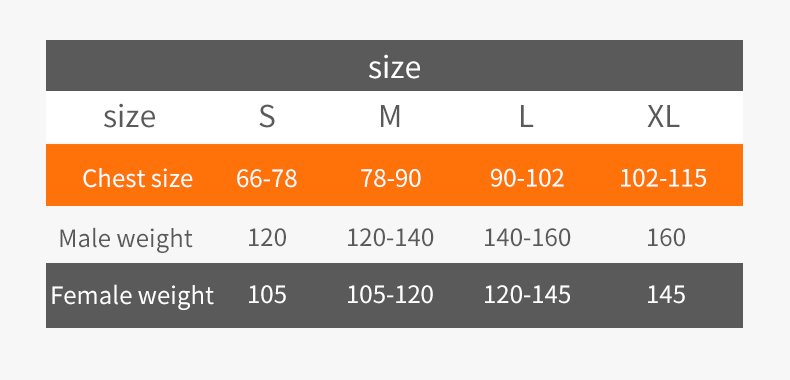The height and width of the screenshot is (380, 790).
Task: Select the XL size column header
Action: click(664, 117)
